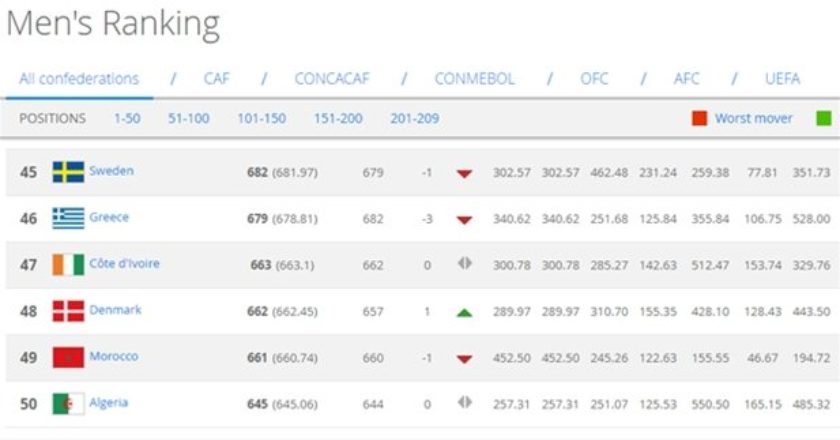Open the CONMEBOL confederation tab
The image size is (840, 440).
(x=474, y=79)
